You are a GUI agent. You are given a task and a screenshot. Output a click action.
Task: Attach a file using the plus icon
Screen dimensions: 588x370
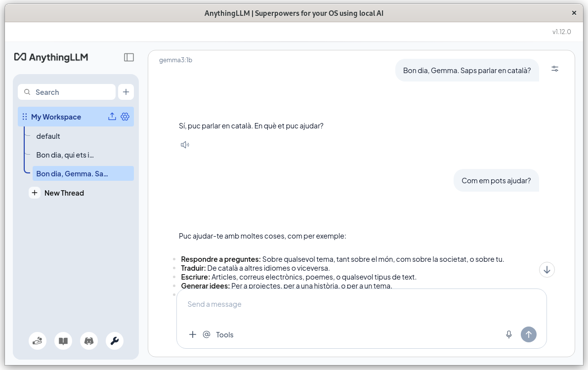coord(193,334)
